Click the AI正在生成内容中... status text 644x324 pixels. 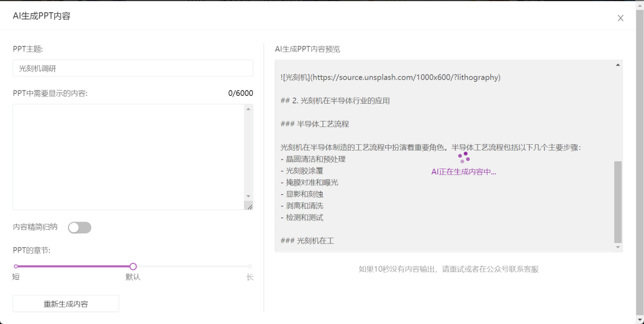pos(463,172)
